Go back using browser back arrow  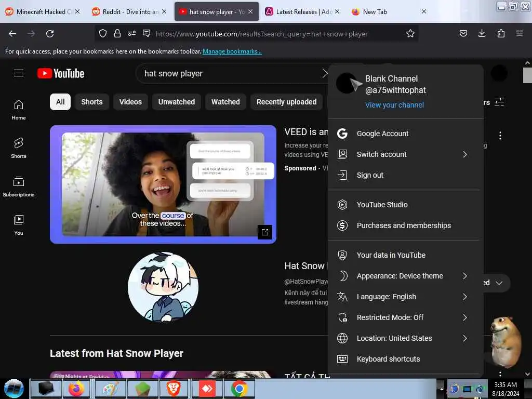point(12,34)
